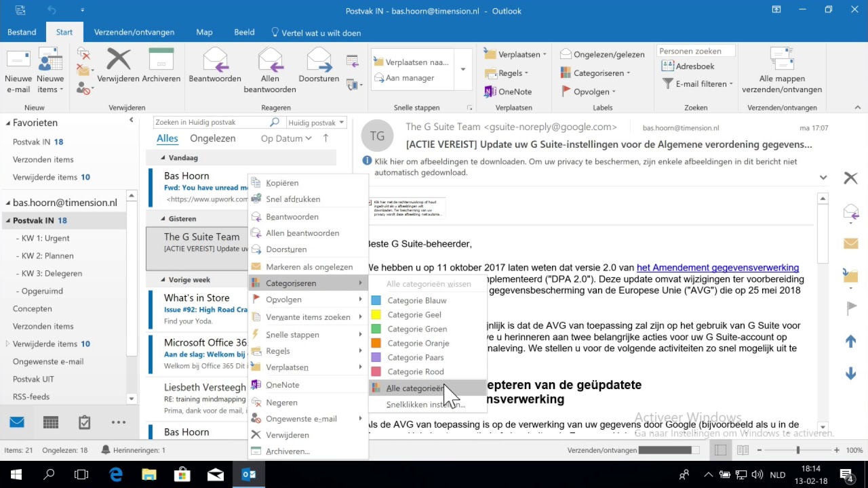Collapse the Vandaag message group

[163, 158]
